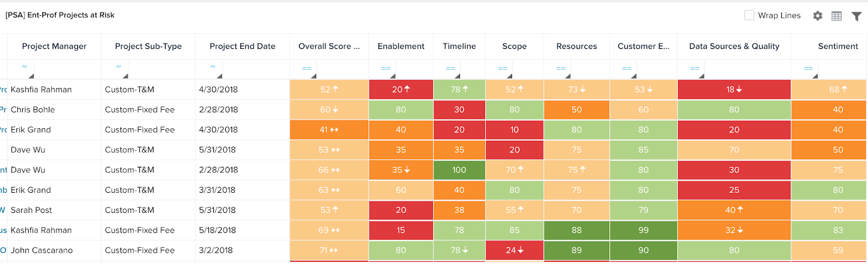Image resolution: width=868 pixels, height=265 pixels.
Task: Click the equals operator icon under Resources
Action: tap(561, 68)
